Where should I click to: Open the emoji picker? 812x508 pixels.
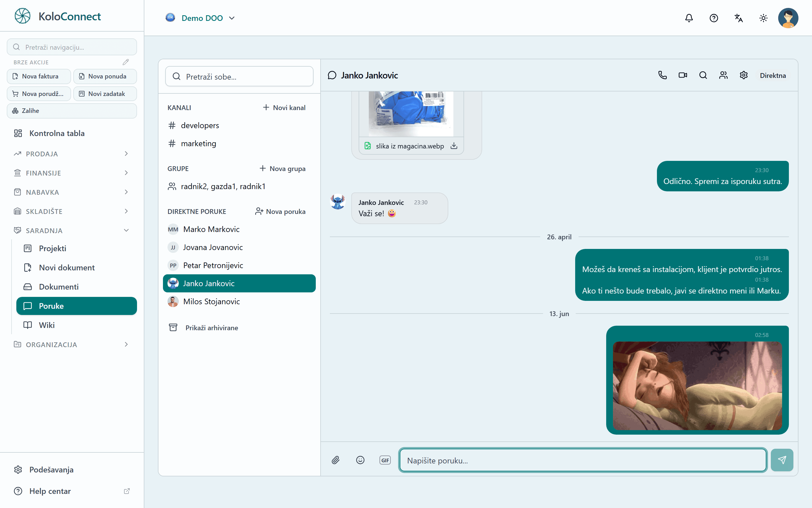360,460
